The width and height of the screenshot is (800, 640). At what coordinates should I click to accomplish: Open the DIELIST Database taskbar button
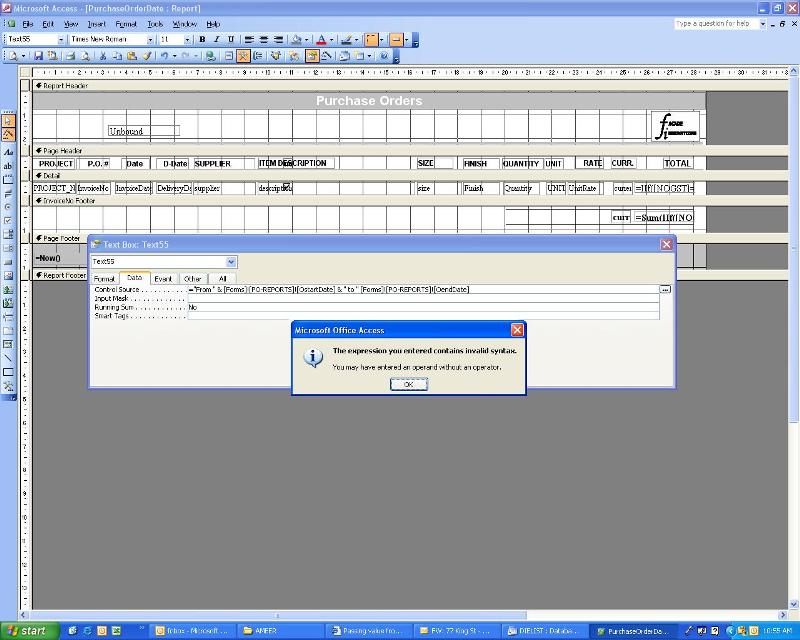click(x=543, y=631)
